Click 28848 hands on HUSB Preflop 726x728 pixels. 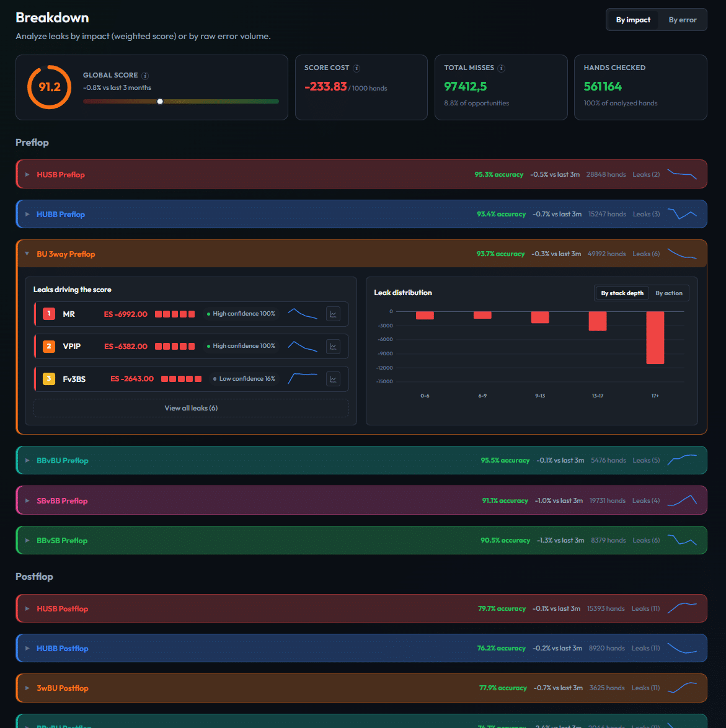pyautogui.click(x=606, y=175)
